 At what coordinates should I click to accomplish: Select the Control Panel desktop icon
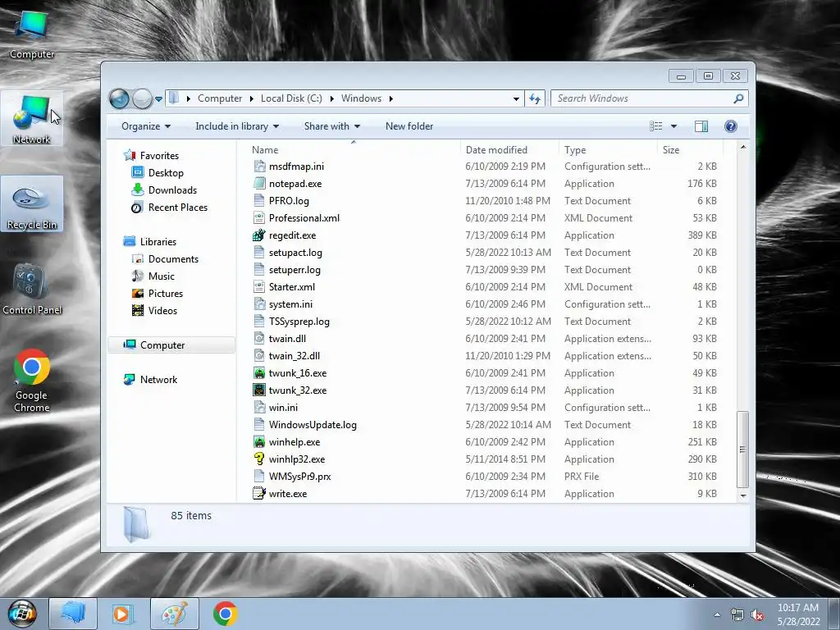[32, 290]
